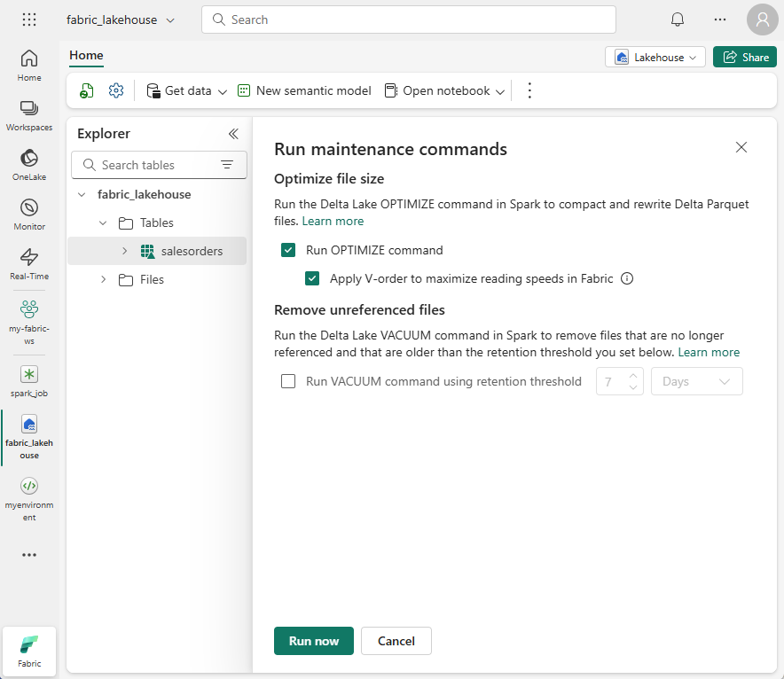
Task: Collapse fabric_lakehouse tree node
Action: point(82,194)
